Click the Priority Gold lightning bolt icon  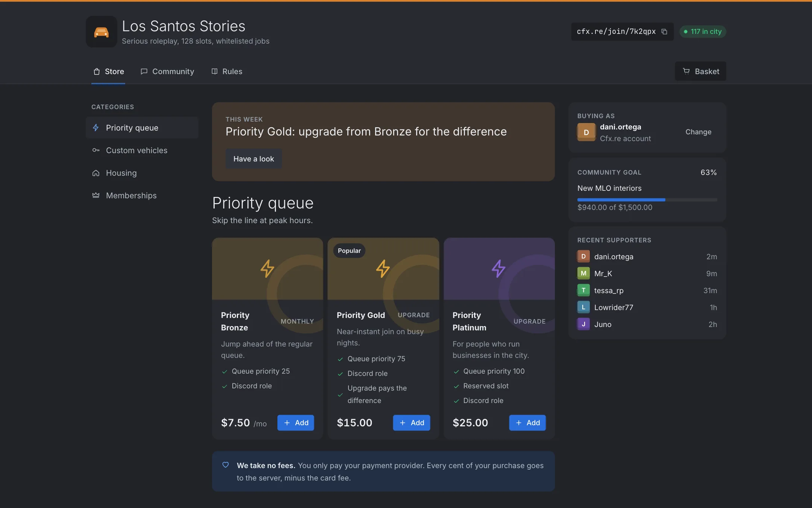point(383,269)
